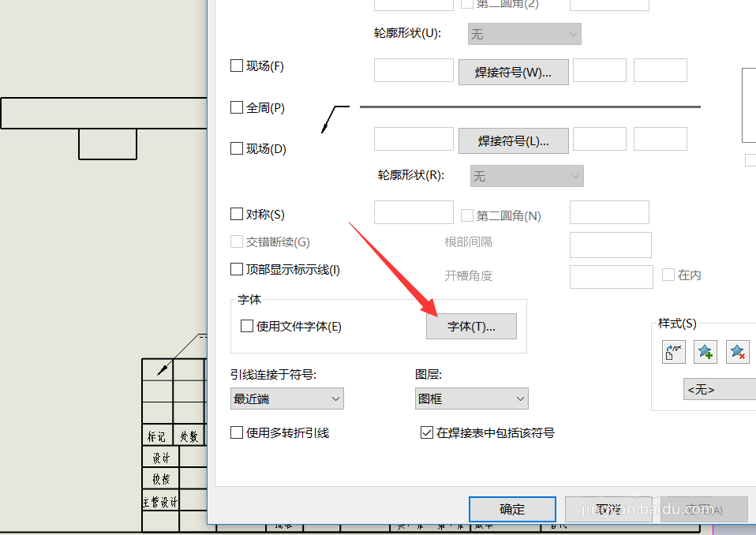Click the 根部间隔 input field
The image size is (756, 535).
coord(610,245)
